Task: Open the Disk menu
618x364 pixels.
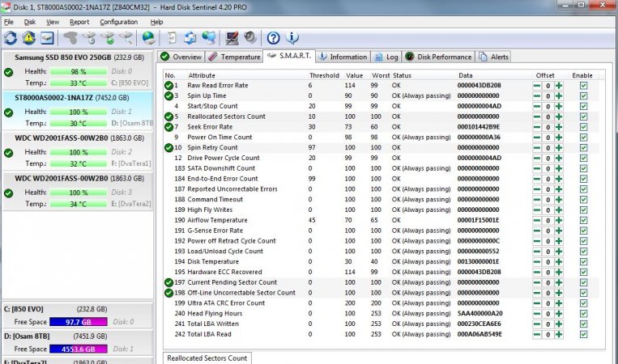Action: point(29,22)
